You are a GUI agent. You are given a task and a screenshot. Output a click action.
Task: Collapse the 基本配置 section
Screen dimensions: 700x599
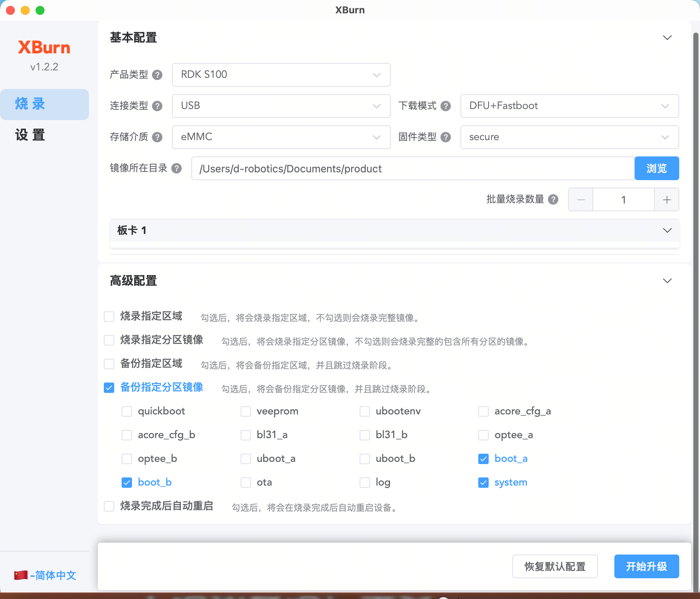click(667, 38)
